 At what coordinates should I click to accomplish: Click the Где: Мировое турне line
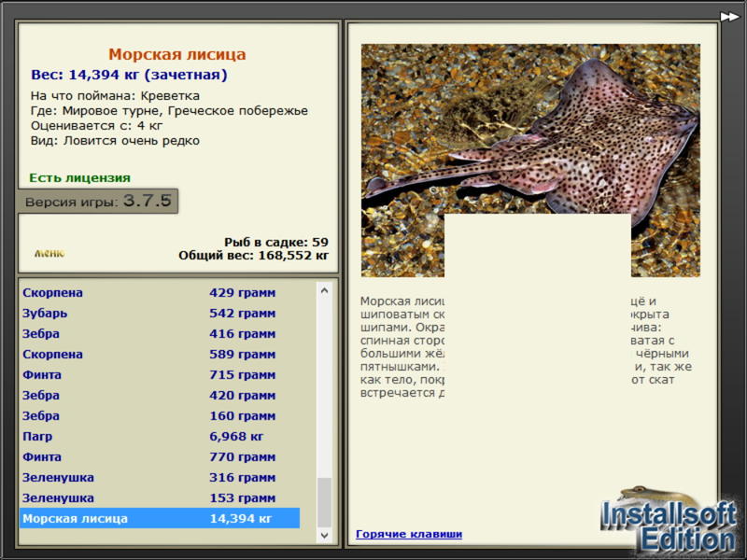pos(169,111)
